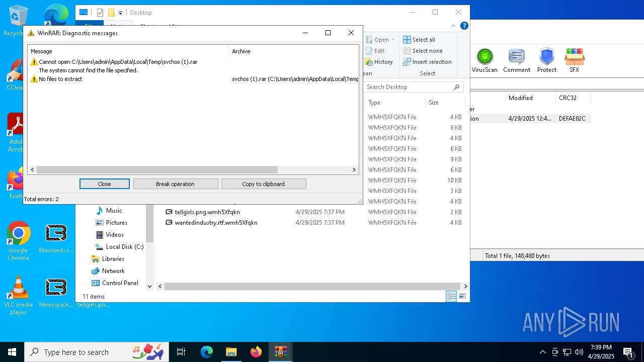Open the fileislands desktop file
Image resolution: width=644 pixels, height=362 pixels.
pos(56,239)
